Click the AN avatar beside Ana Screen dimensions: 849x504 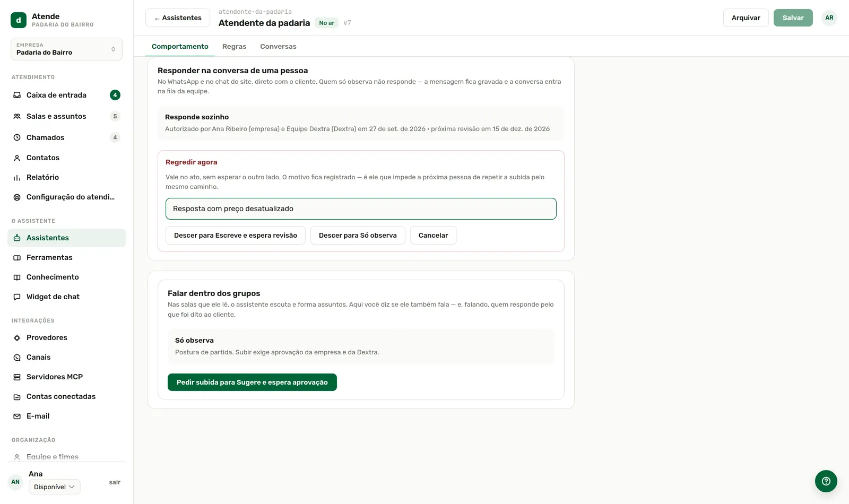15,482
